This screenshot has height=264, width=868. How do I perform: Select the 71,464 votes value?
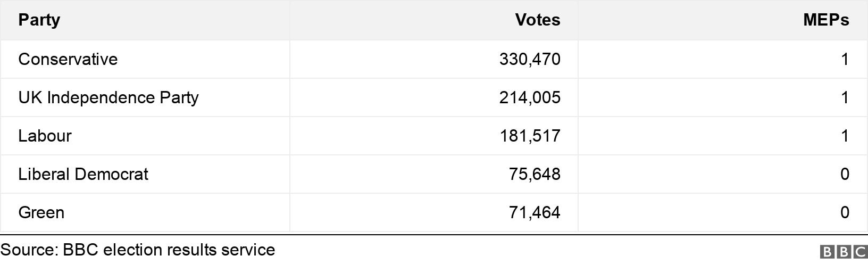click(x=535, y=212)
